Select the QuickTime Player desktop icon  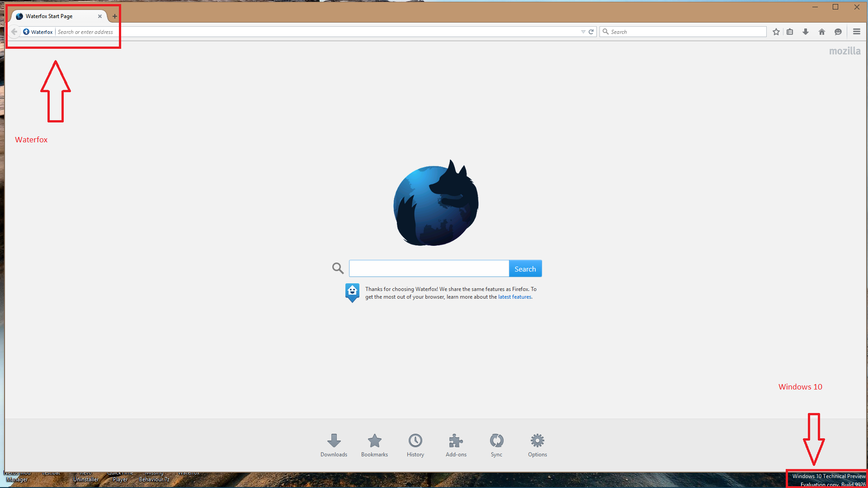(120, 476)
